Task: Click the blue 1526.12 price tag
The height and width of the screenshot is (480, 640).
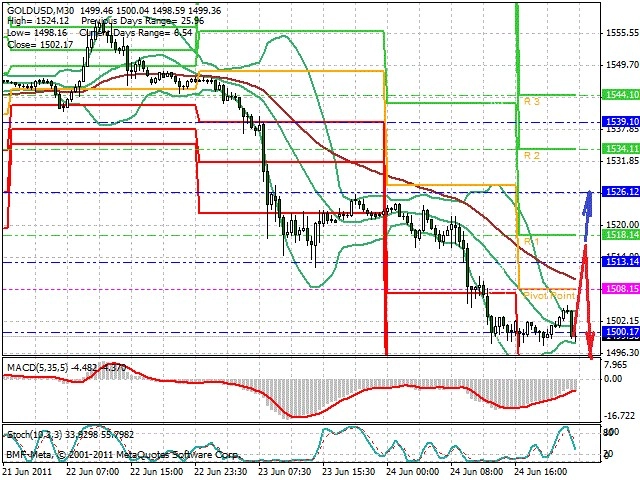Action: pyautogui.click(x=621, y=192)
